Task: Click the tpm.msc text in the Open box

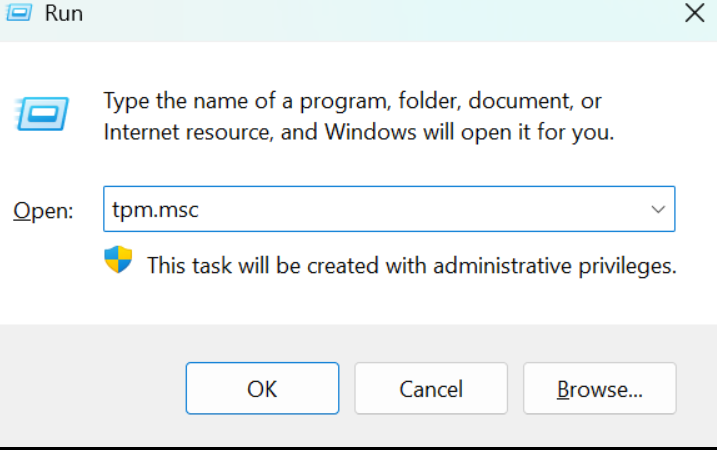Action: pyautogui.click(x=155, y=210)
